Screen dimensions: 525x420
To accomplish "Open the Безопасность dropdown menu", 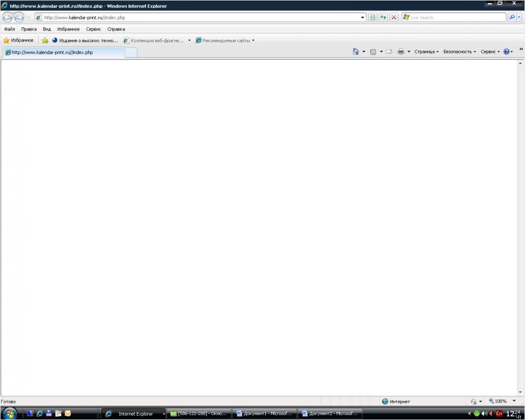I will 459,52.
